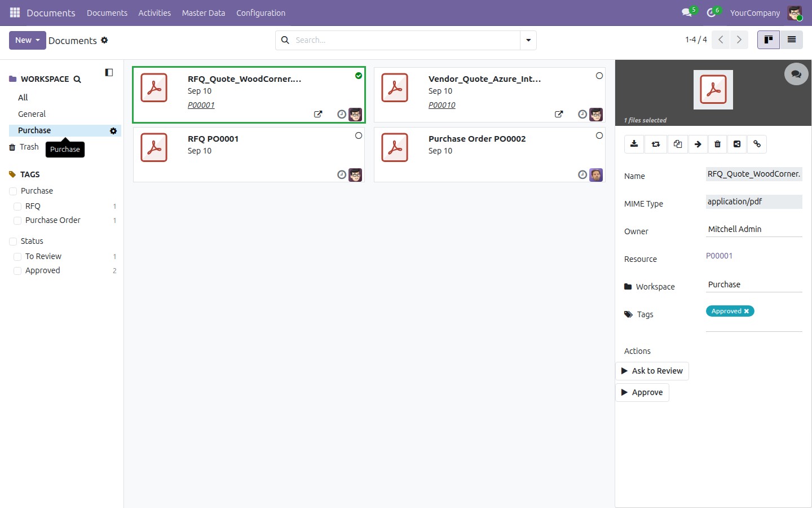Image resolution: width=812 pixels, height=508 pixels.
Task: Open the Workspace field dropdown in inspector
Action: (754, 284)
